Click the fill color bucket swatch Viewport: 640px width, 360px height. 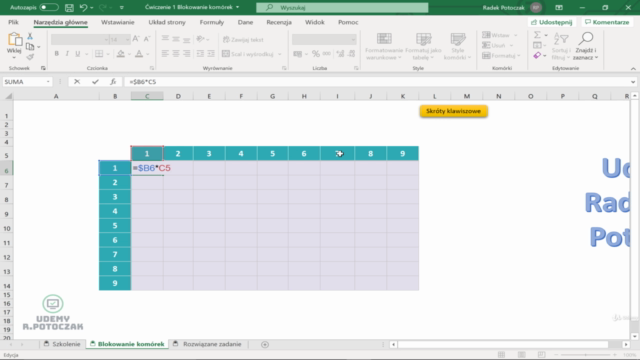point(120,54)
